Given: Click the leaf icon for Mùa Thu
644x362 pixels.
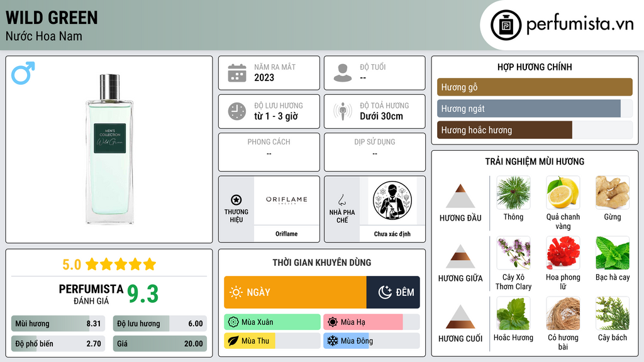Looking at the screenshot, I should pos(233,341).
